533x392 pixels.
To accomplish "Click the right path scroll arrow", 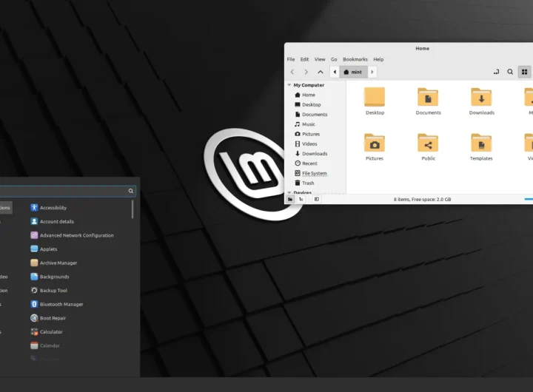I will 372,72.
